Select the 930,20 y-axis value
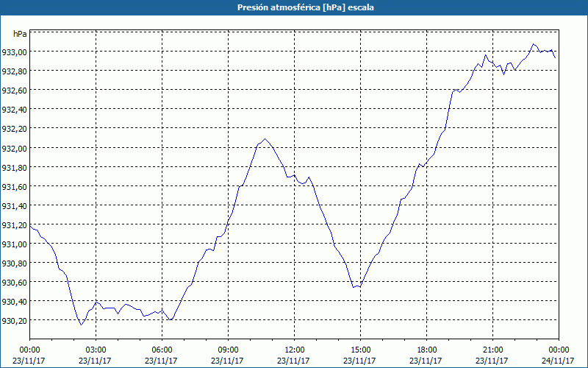This screenshot has height=368, width=588. pyautogui.click(x=14, y=320)
